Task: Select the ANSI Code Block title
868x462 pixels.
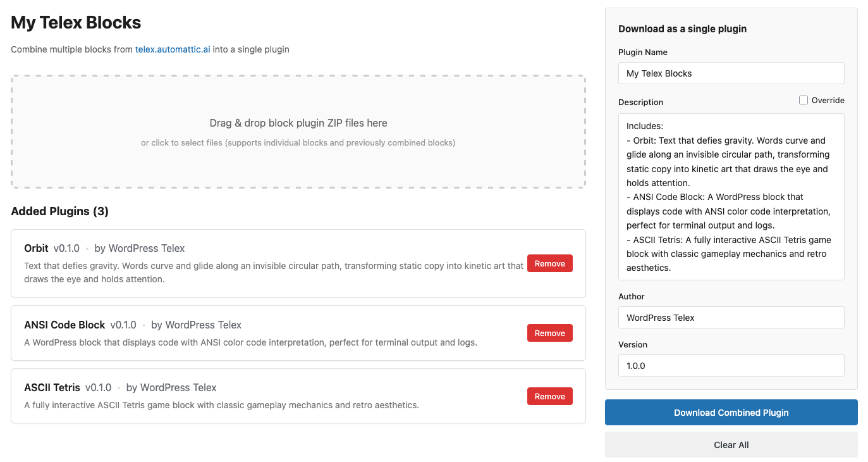Action: [64, 325]
